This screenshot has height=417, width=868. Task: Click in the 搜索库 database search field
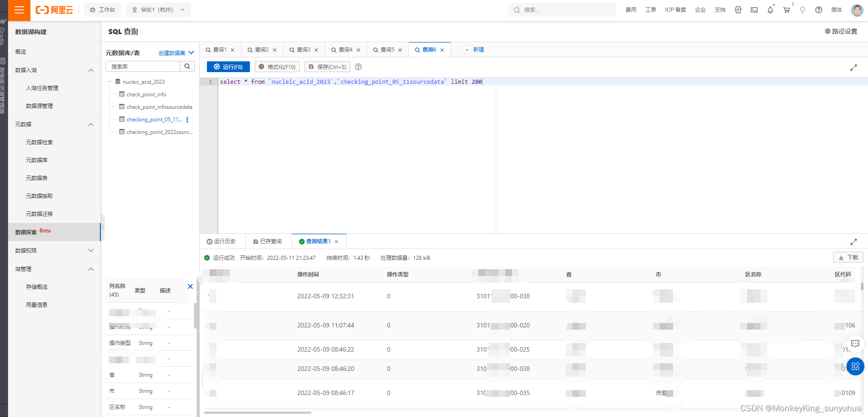143,66
